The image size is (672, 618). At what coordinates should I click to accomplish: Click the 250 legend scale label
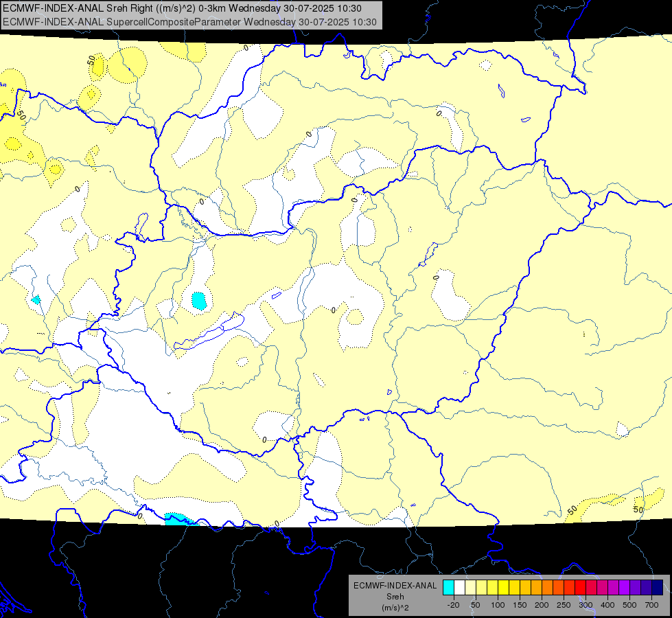point(564,605)
